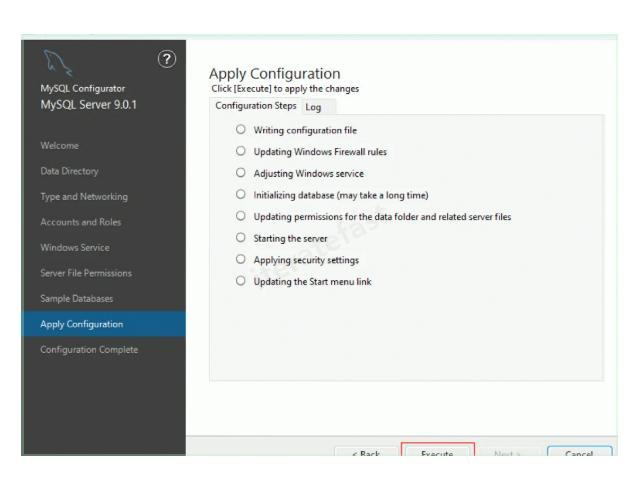
Task: Select the Writing configuration file step indicator
Action: point(241,129)
